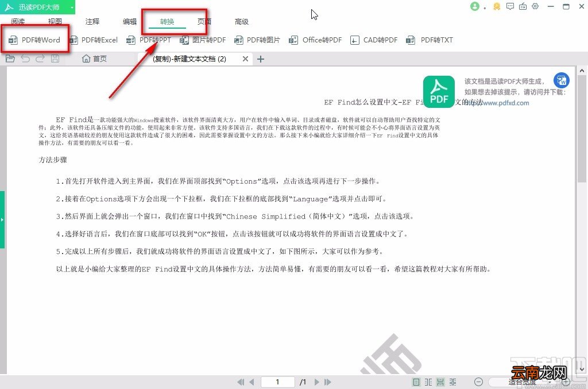Select the 转换 tab
588x389 pixels.
point(167,22)
